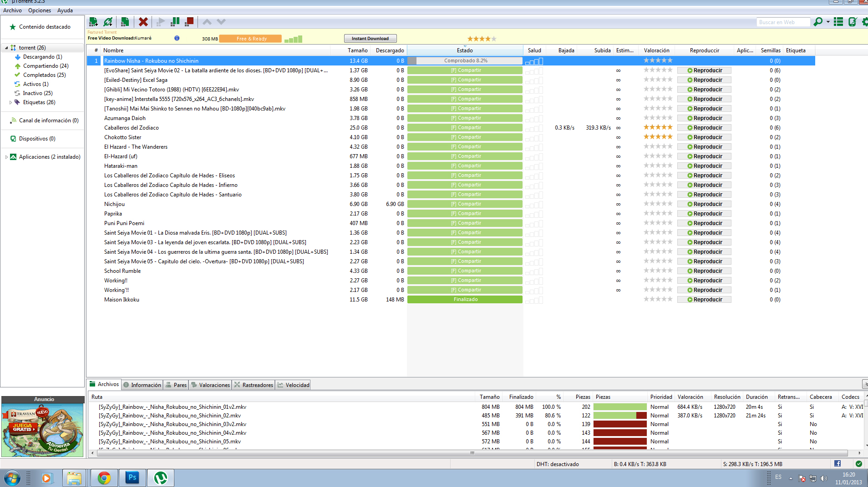Expand the Etiquetas (26) tree node
The image size is (868, 487).
(10, 102)
